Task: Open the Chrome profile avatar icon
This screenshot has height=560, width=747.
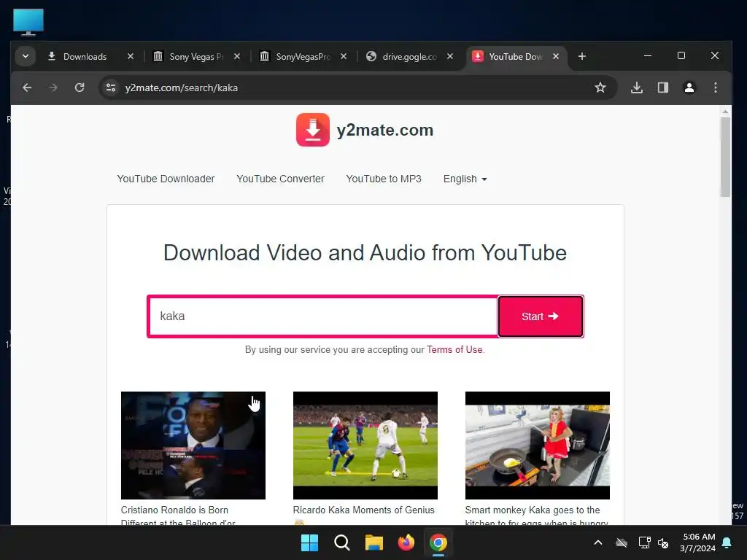Action: pyautogui.click(x=689, y=87)
